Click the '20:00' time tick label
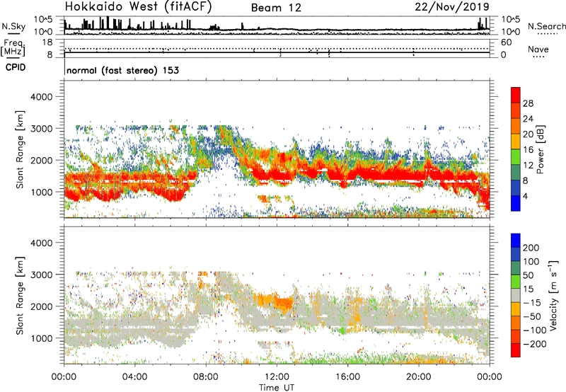This screenshot has height=392, width=566. [x=418, y=377]
